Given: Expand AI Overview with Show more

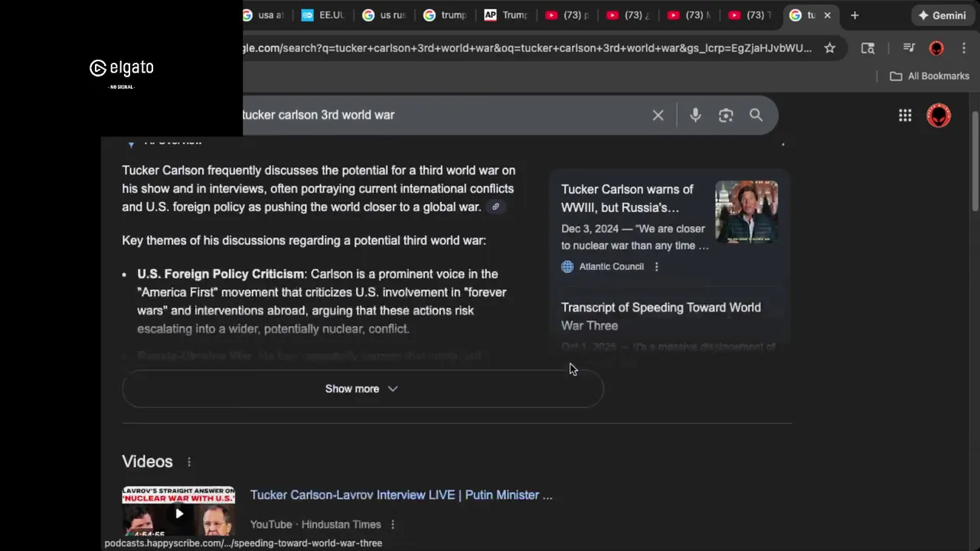Looking at the screenshot, I should click(x=362, y=389).
